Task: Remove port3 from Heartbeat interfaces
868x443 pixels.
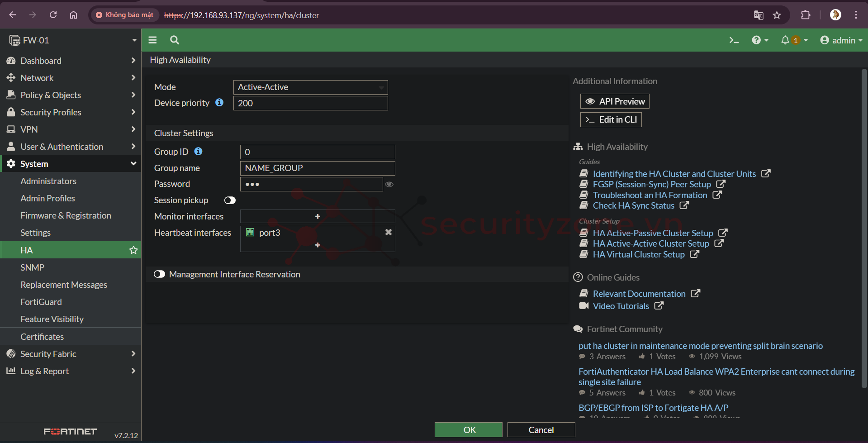Action: (388, 232)
